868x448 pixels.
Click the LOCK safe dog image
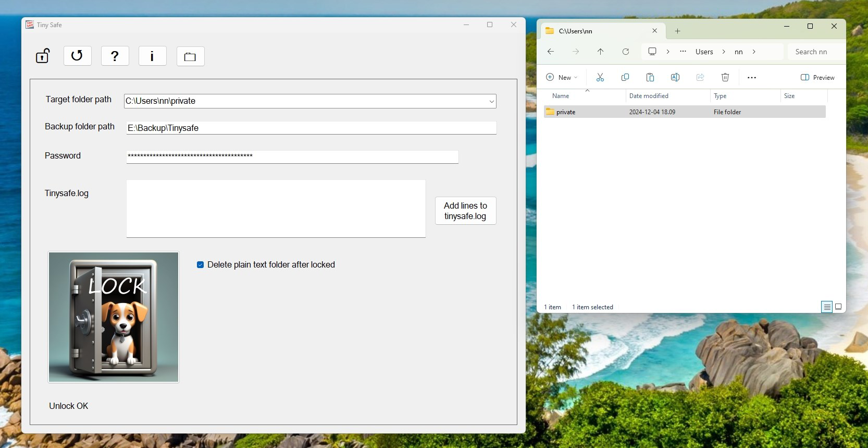(x=114, y=317)
